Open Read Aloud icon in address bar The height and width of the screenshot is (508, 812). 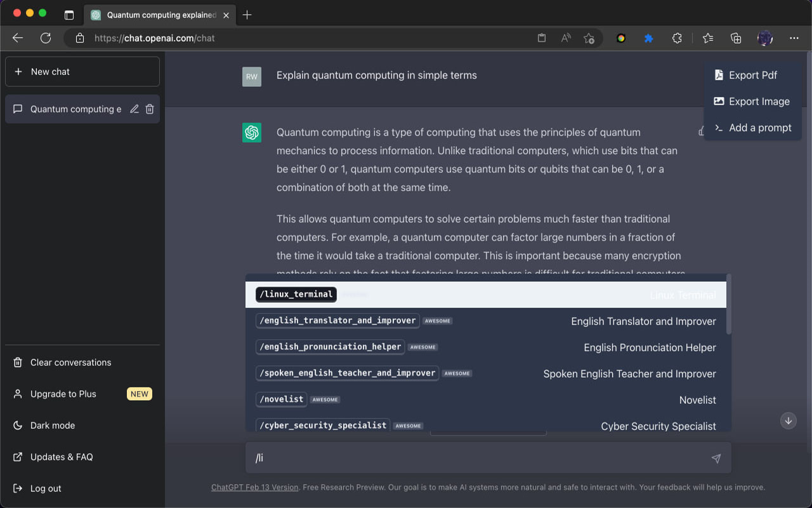coord(566,38)
